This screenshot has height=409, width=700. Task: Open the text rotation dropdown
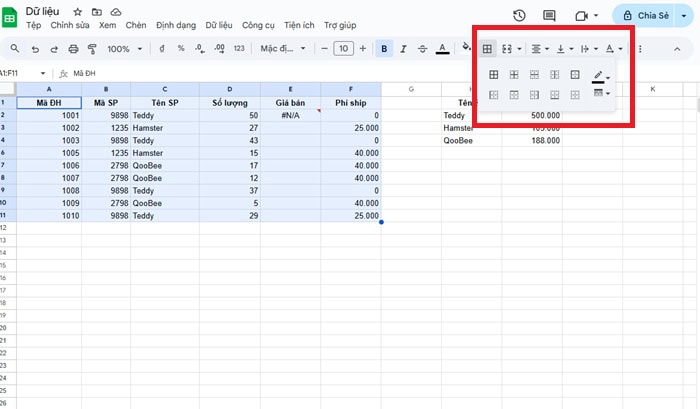coord(614,49)
